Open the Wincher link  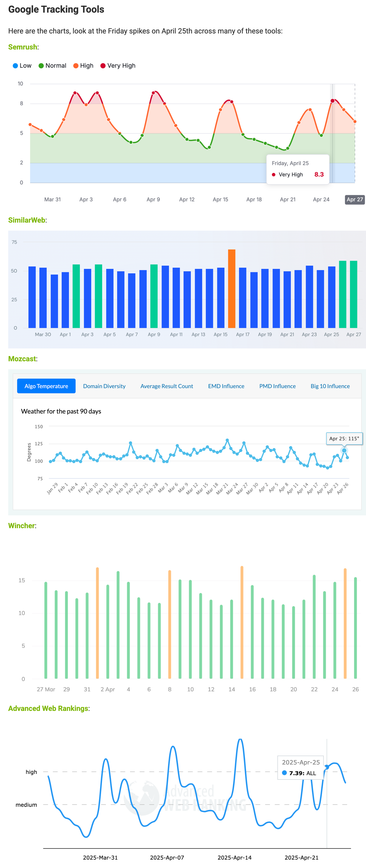click(x=21, y=526)
